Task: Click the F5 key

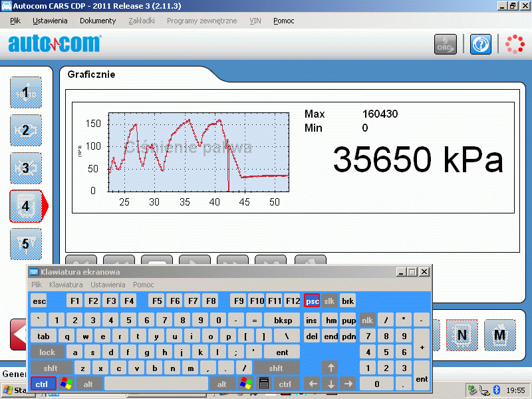Action: (157, 301)
